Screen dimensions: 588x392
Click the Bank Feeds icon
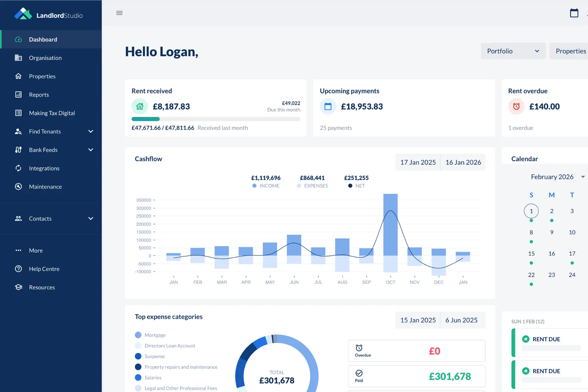tap(18, 150)
